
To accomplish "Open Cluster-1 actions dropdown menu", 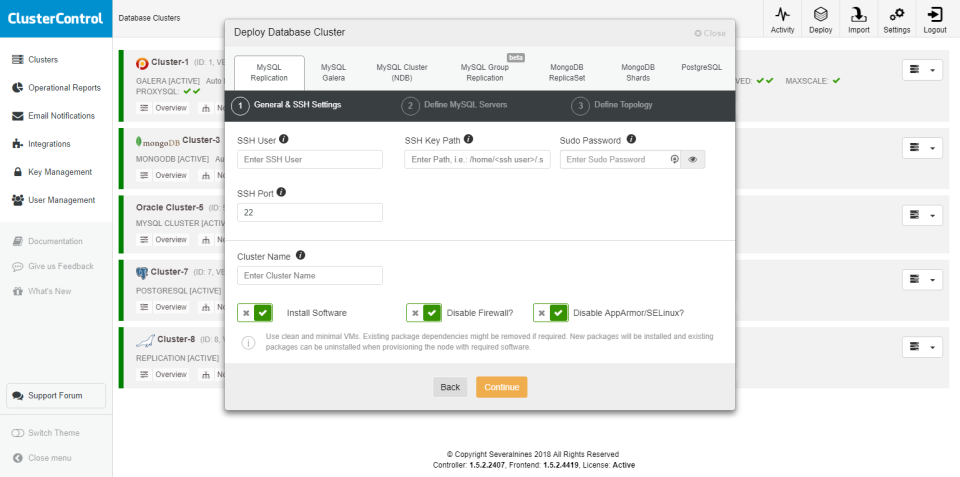I will 922,70.
